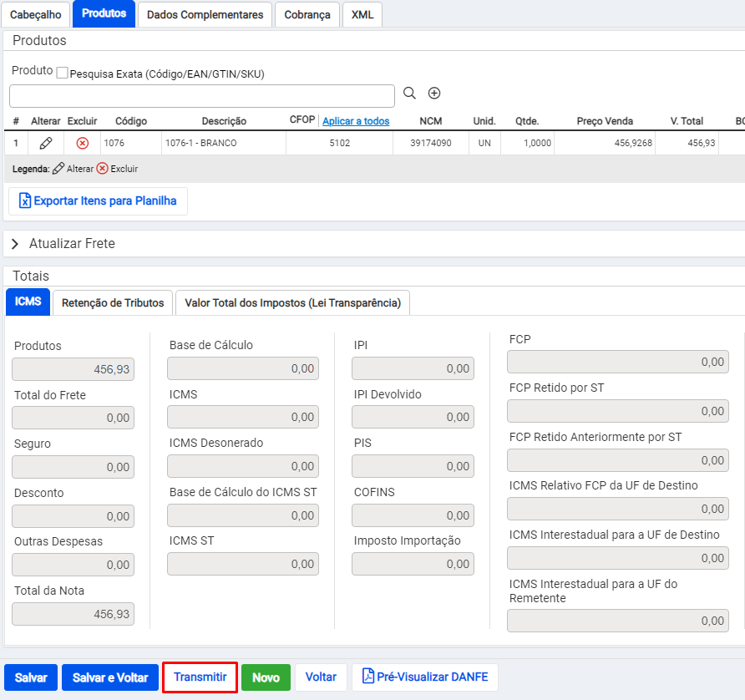Screen dimensions: 745x700
Task: Click the Unid. cell UN
Action: click(x=484, y=143)
